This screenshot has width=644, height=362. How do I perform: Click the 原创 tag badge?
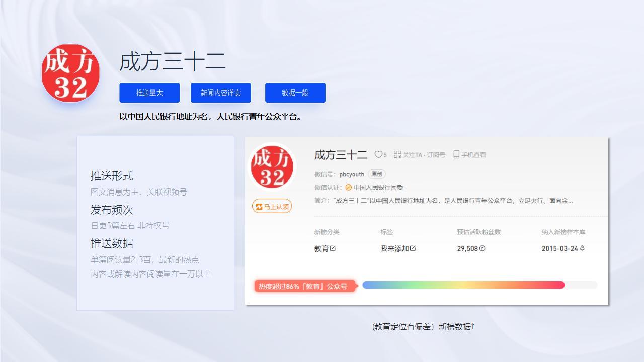(376, 174)
